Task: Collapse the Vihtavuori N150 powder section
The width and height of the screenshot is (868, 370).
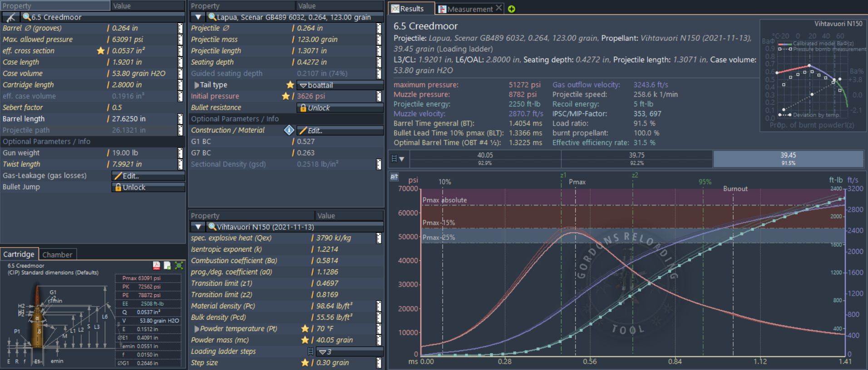Action: coord(198,227)
